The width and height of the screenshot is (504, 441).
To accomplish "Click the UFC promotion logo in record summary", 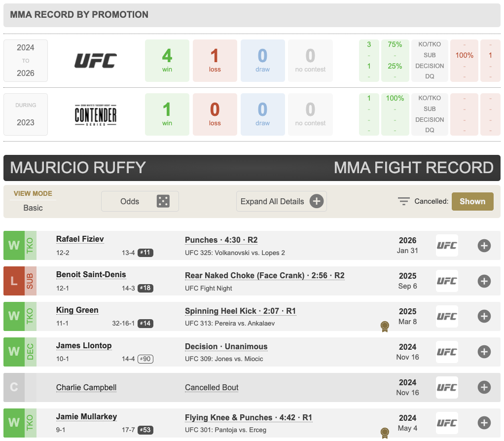I will pyautogui.click(x=96, y=61).
